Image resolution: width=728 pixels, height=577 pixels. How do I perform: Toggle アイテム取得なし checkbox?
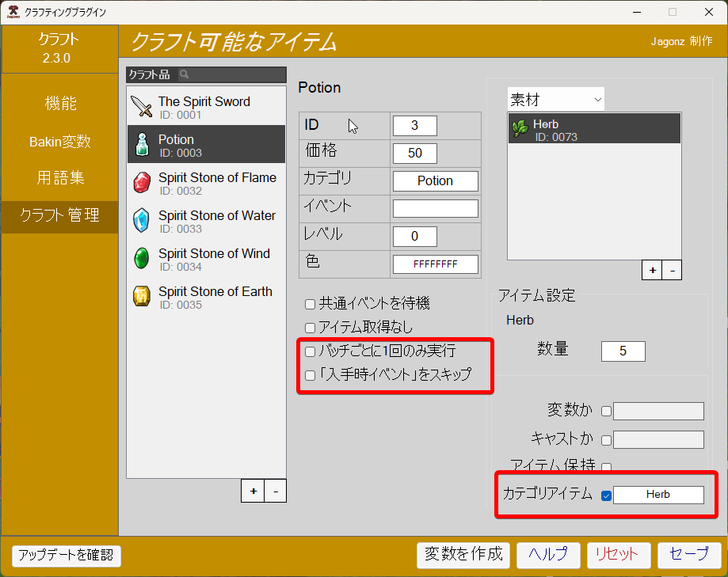point(311,328)
